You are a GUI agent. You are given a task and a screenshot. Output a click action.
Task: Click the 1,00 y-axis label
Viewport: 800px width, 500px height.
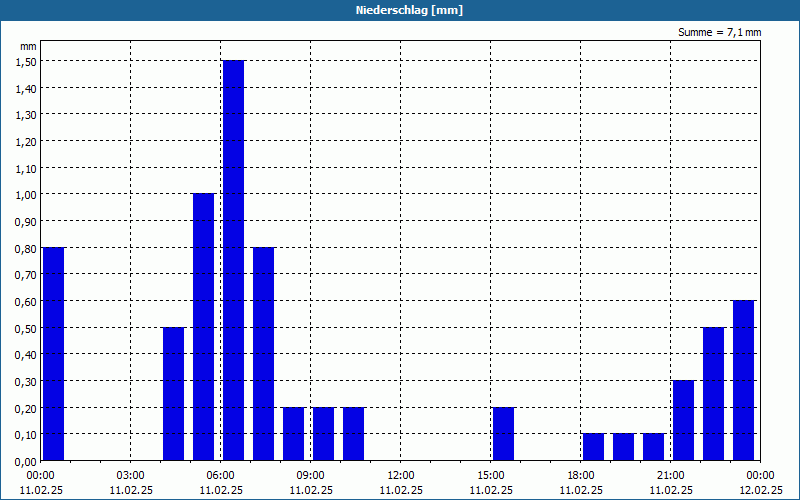pos(25,195)
